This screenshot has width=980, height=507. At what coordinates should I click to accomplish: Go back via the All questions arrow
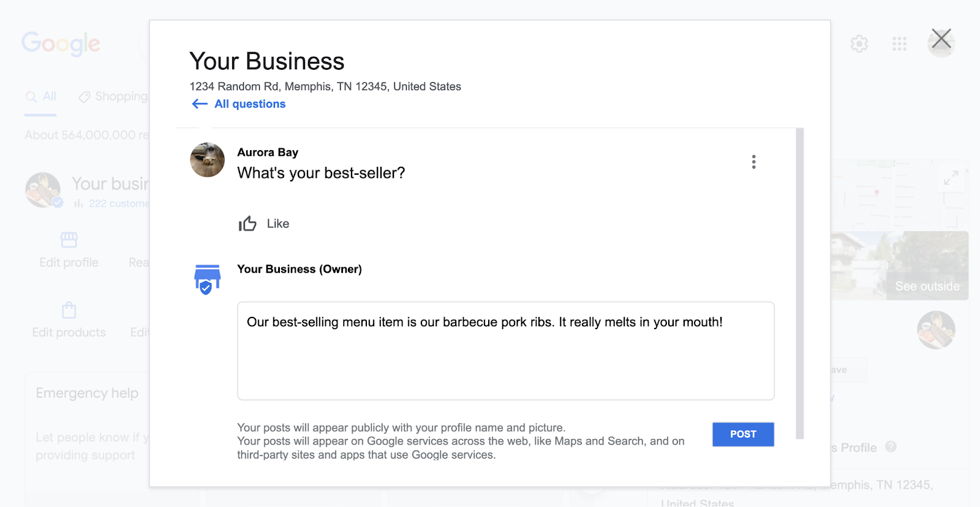click(200, 104)
